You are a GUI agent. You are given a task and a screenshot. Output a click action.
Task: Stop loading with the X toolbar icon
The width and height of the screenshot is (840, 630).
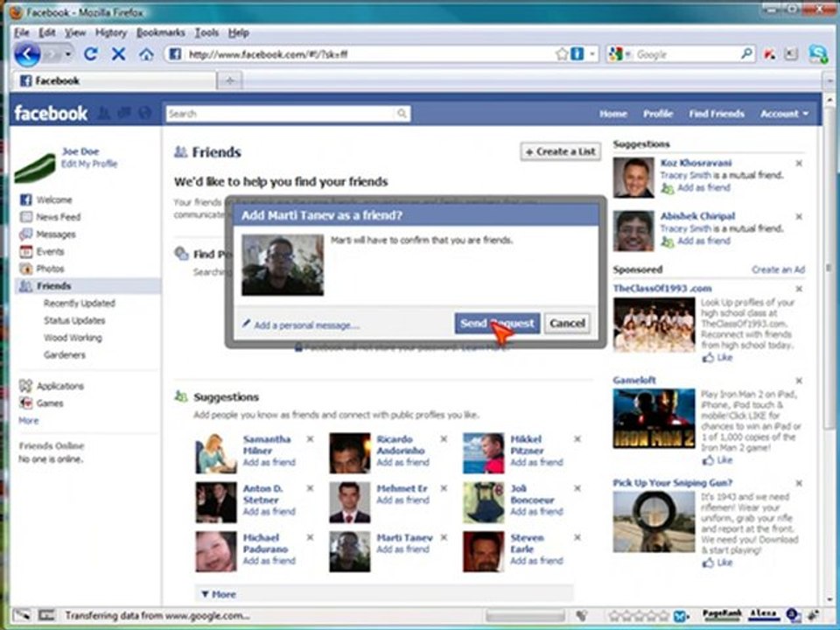click(x=118, y=54)
